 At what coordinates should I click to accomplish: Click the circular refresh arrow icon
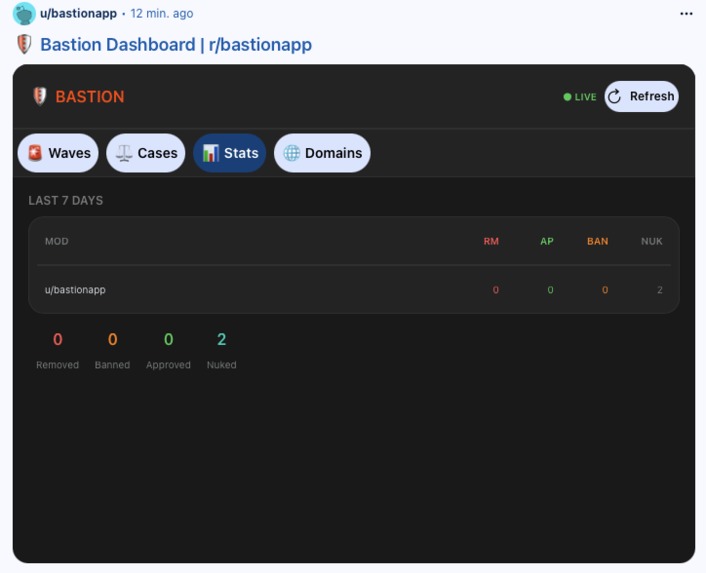click(614, 96)
